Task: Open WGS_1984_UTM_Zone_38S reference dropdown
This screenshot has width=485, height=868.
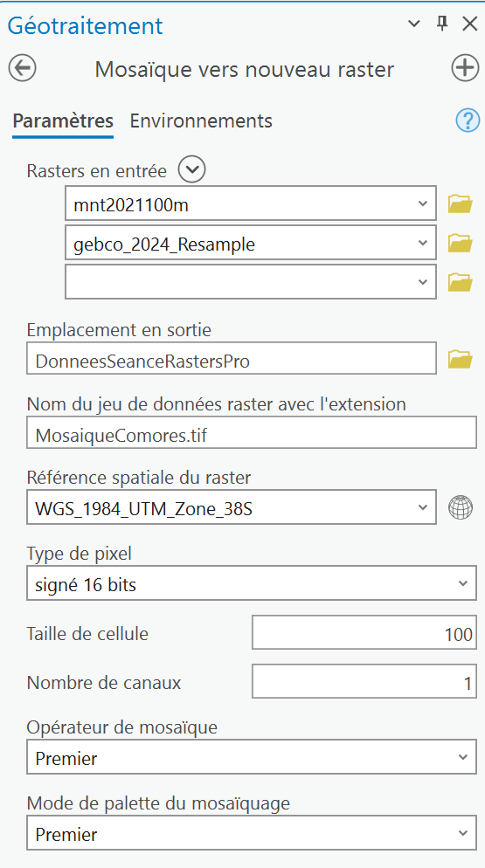Action: tap(423, 507)
